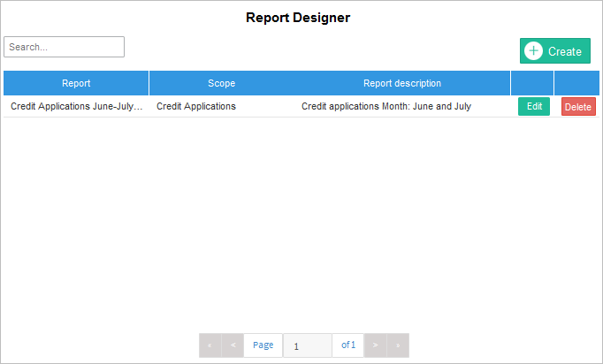Screen dimensions: 603x364
Task: Click the blank header above Delete
Action: click(576, 83)
